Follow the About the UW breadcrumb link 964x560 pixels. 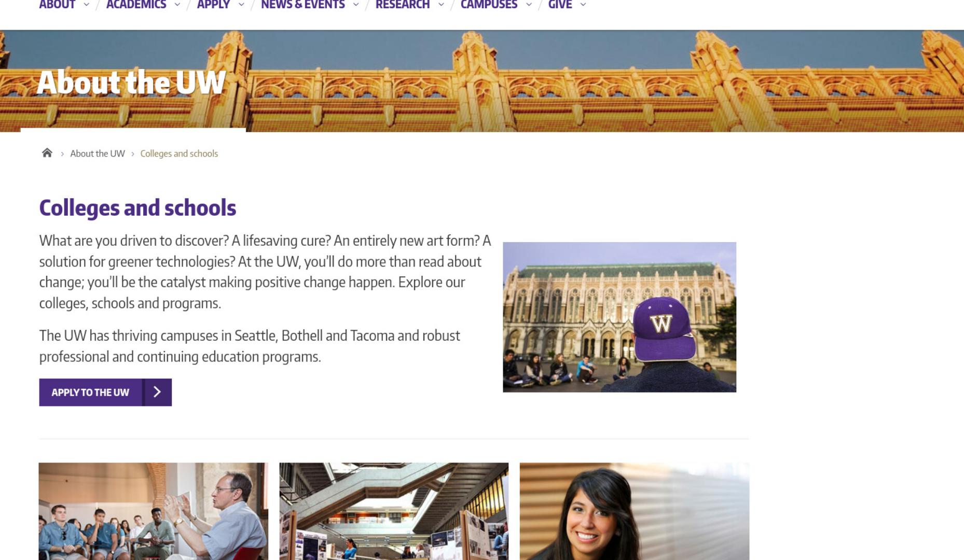[98, 153]
